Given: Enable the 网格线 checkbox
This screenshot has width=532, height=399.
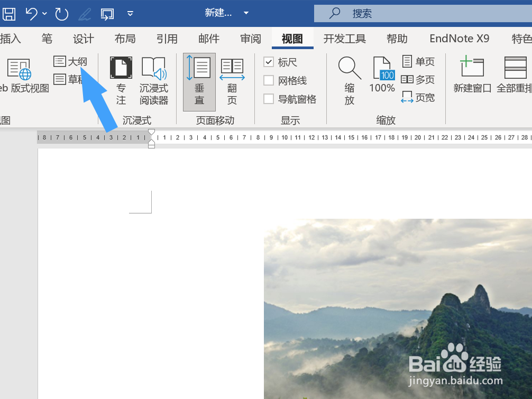Looking at the screenshot, I should (x=268, y=80).
